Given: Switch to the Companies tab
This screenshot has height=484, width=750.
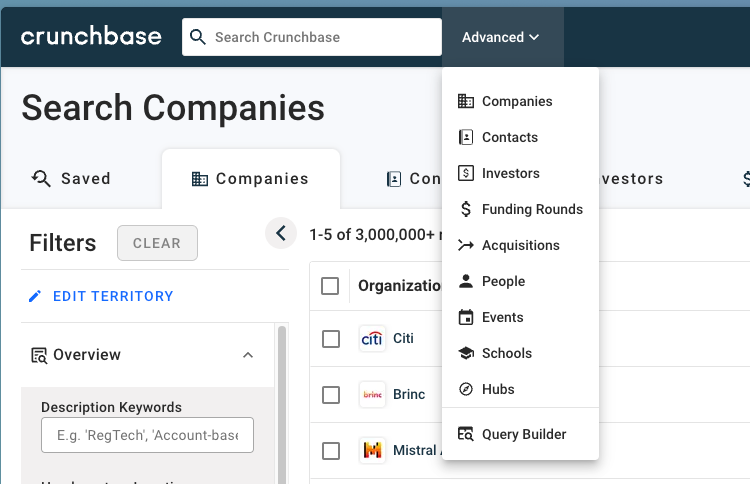Looking at the screenshot, I should 251,178.
